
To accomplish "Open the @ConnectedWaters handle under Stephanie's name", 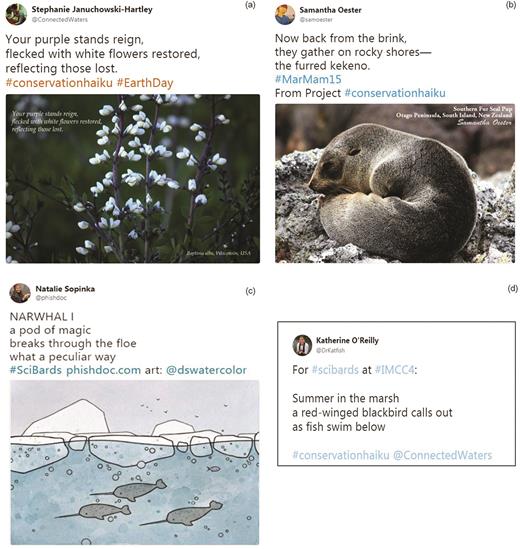I will (60, 20).
